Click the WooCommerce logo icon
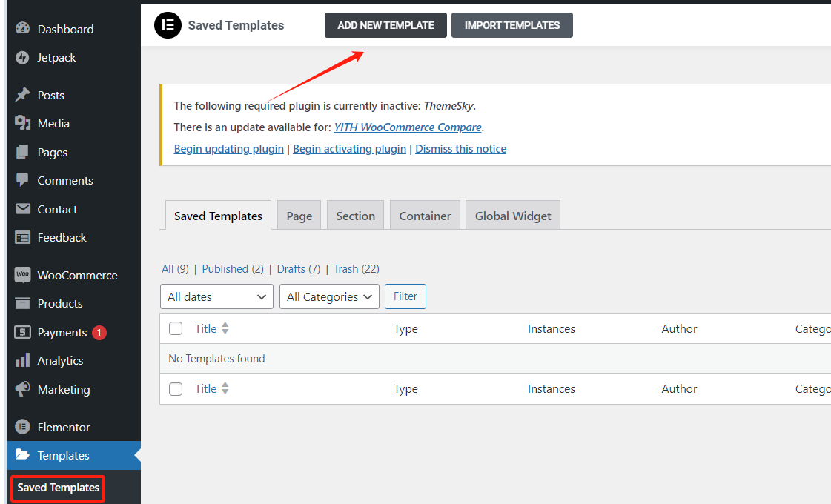The width and height of the screenshot is (831, 504). click(22, 275)
